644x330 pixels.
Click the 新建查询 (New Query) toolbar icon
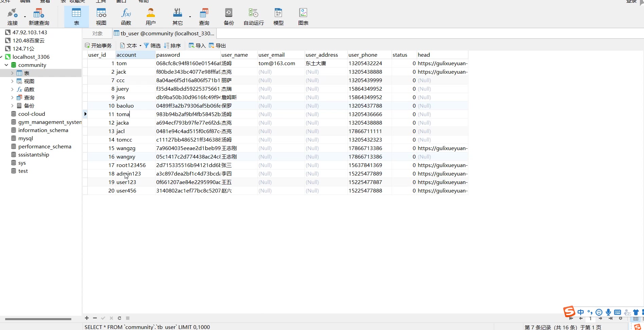(x=39, y=17)
